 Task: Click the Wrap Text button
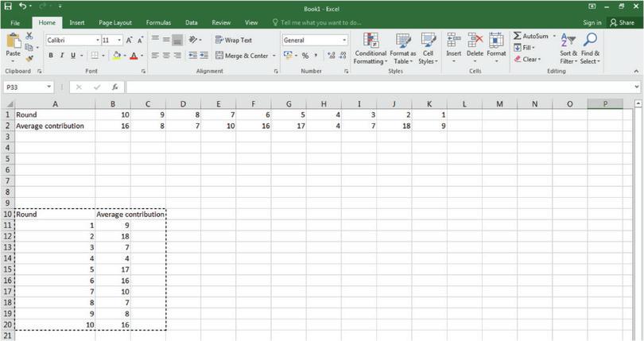[233, 40]
